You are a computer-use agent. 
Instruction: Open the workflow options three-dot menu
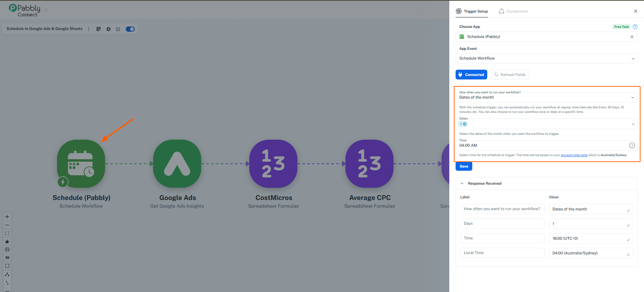pos(89,29)
